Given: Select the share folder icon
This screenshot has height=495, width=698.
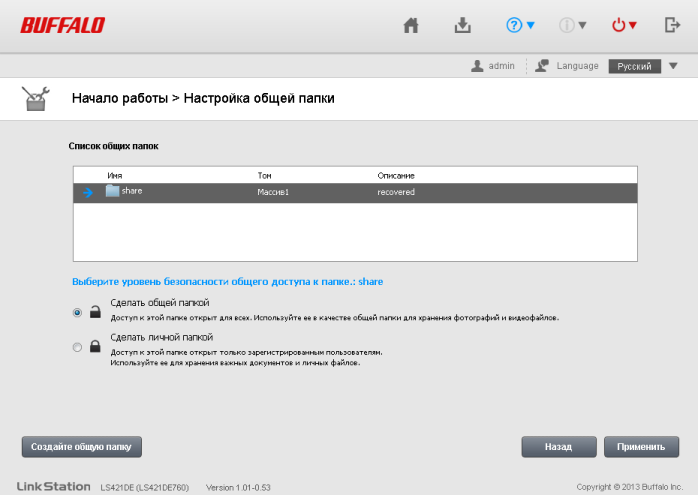Looking at the screenshot, I should point(112,191).
